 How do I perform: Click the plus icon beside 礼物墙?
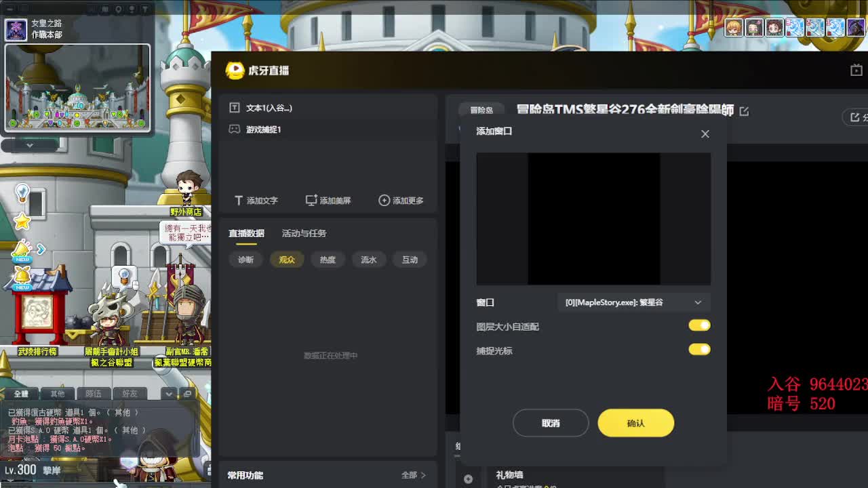click(468, 479)
